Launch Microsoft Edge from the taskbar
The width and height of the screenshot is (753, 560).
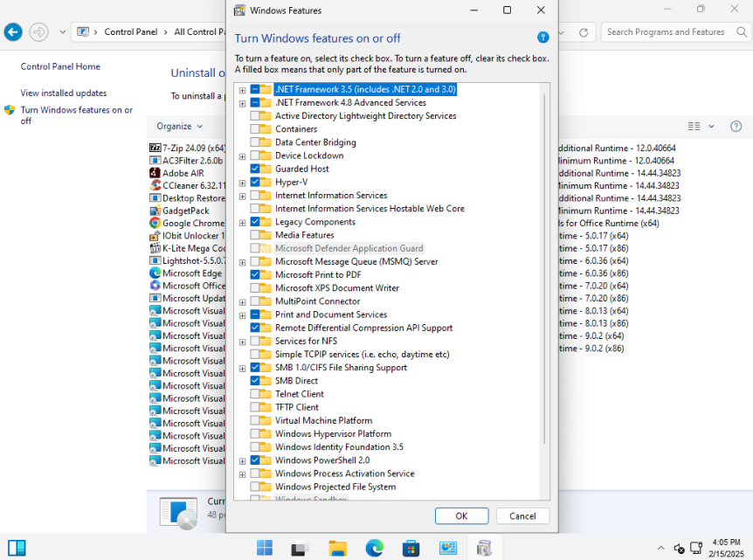click(375, 548)
